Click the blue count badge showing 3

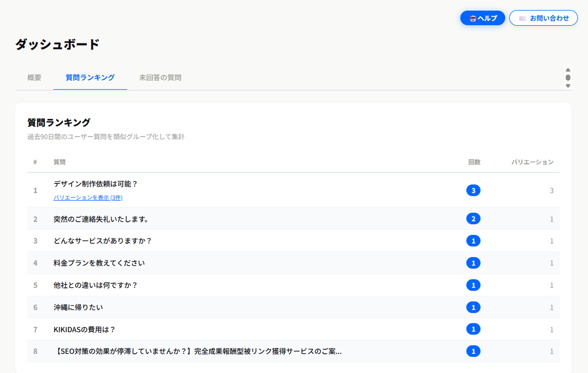(x=473, y=190)
